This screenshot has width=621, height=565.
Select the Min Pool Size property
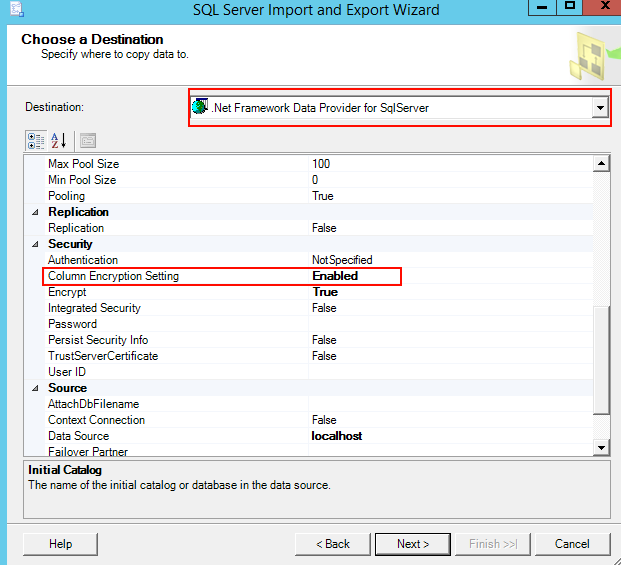coord(82,180)
